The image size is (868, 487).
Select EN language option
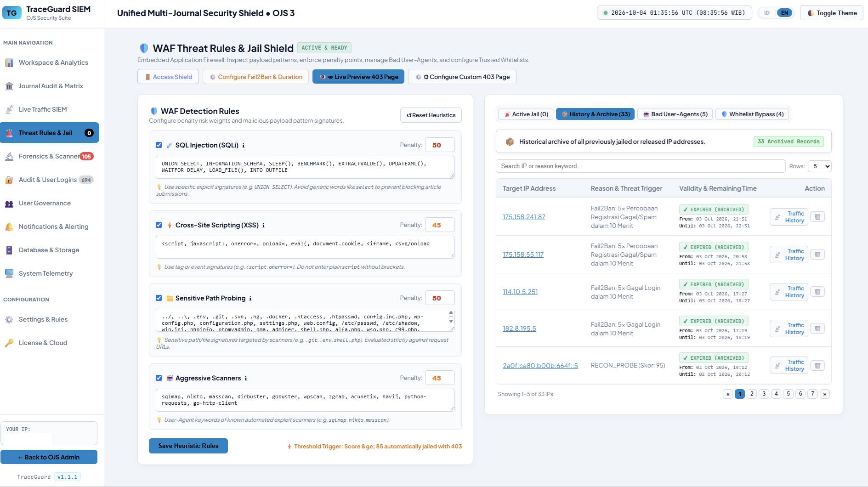click(x=785, y=13)
